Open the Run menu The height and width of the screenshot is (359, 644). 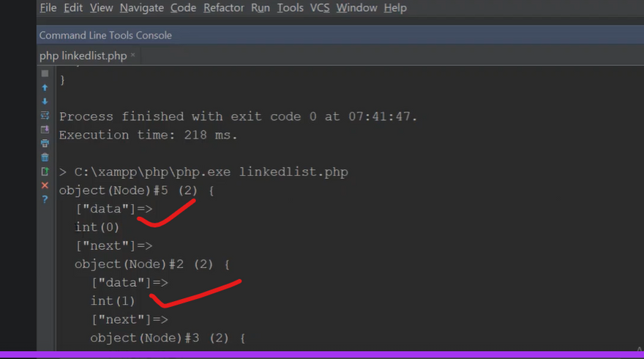point(260,8)
